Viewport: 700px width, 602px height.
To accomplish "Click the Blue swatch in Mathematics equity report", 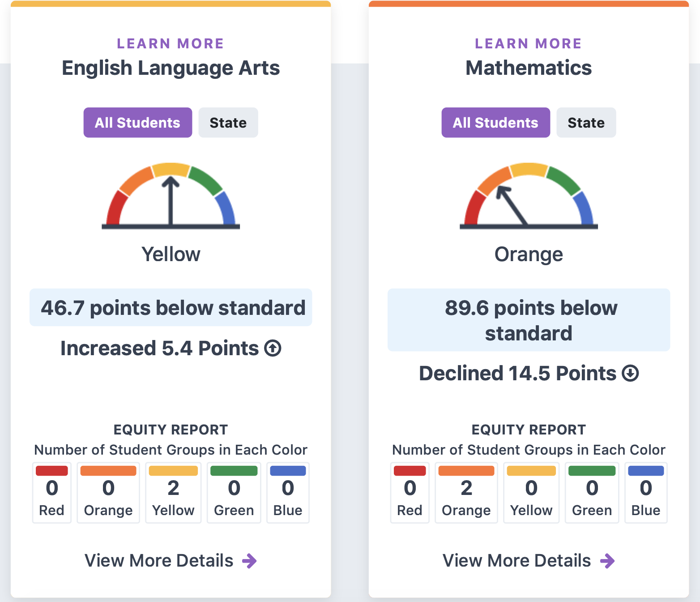I will (646, 493).
